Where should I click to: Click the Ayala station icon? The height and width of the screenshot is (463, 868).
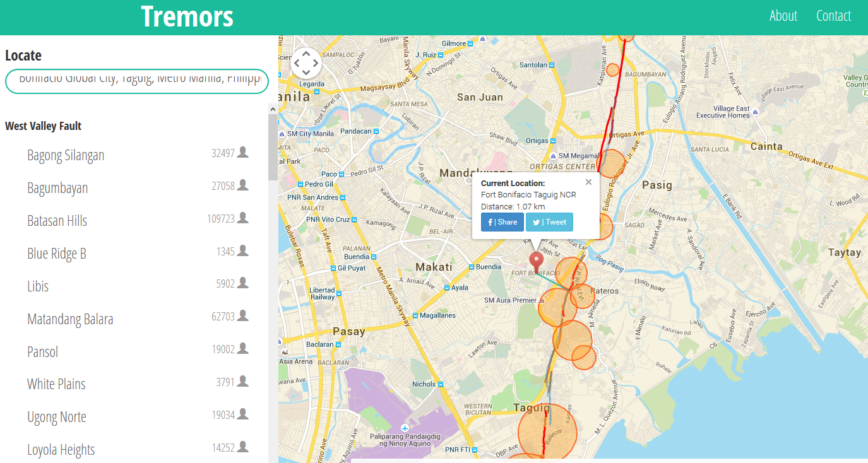(446, 288)
